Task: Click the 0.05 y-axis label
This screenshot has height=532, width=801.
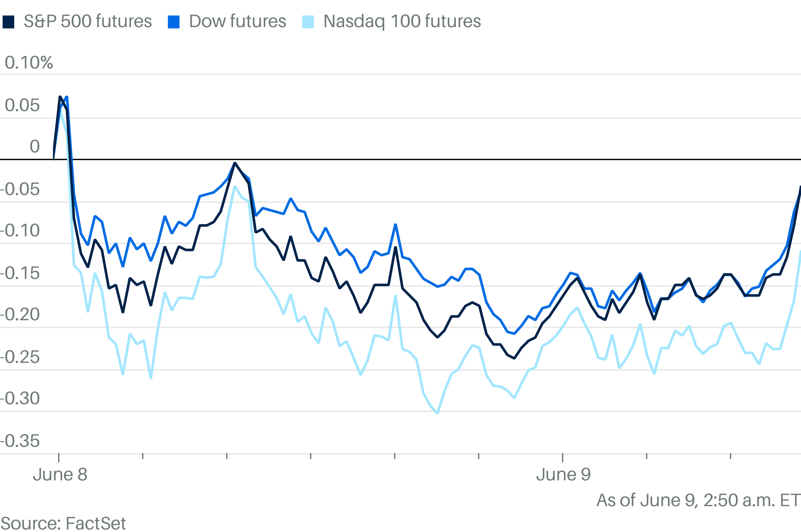Action: pyautogui.click(x=22, y=105)
